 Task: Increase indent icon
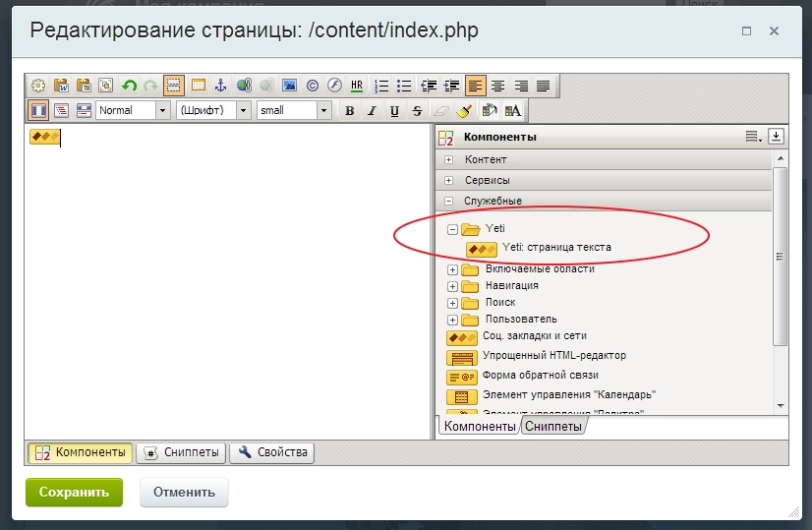click(451, 86)
